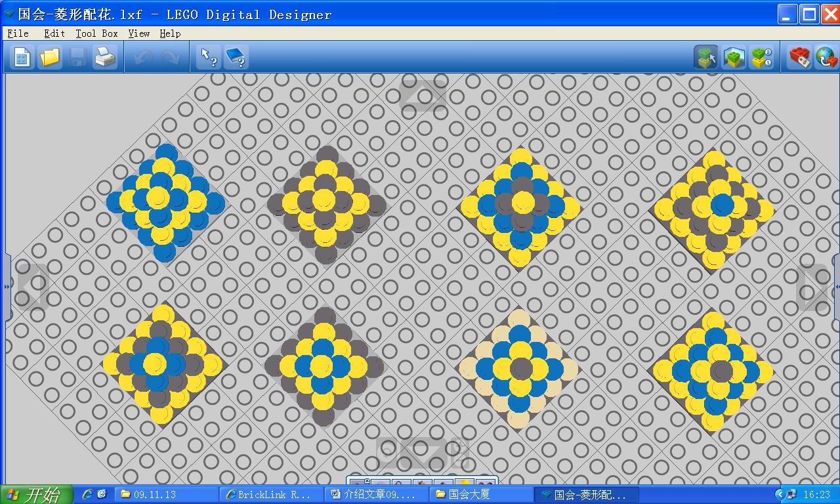Screen dimensions: 840x504
Task: Print the model with the printer icon
Action: point(105,58)
